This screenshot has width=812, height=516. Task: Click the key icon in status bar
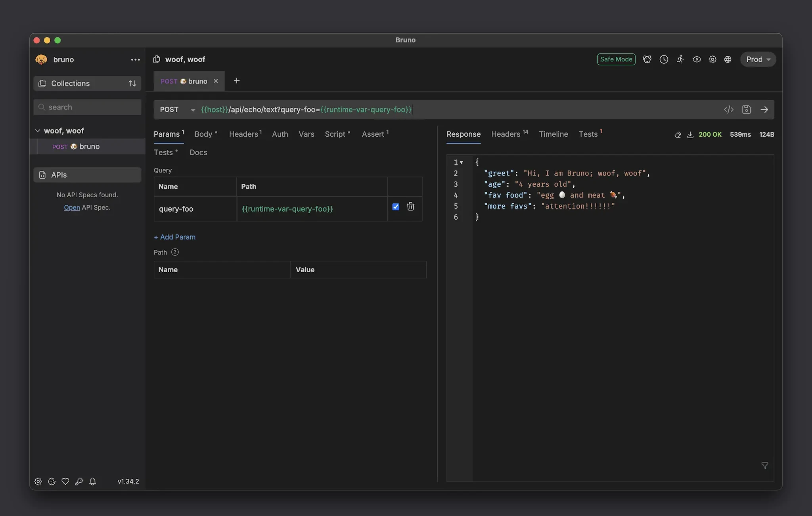[x=79, y=482]
